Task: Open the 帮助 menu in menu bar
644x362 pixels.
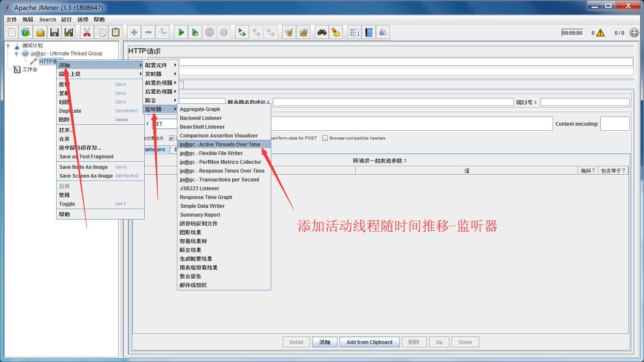Action: click(x=99, y=20)
